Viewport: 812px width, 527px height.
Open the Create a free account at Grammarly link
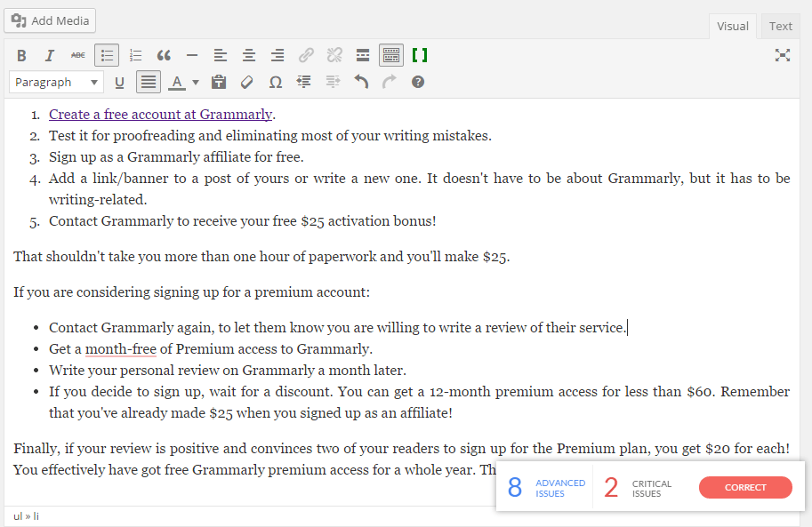[160, 114]
